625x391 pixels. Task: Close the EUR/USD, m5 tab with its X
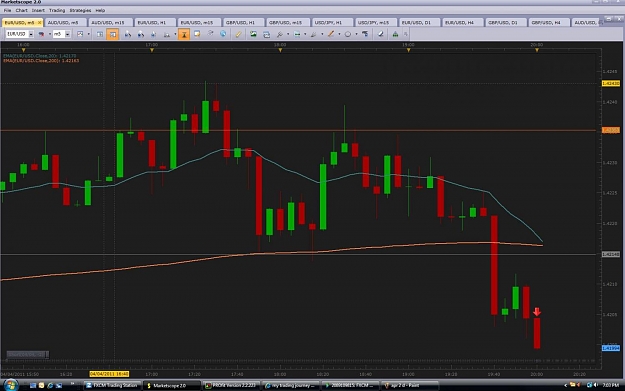39,23
